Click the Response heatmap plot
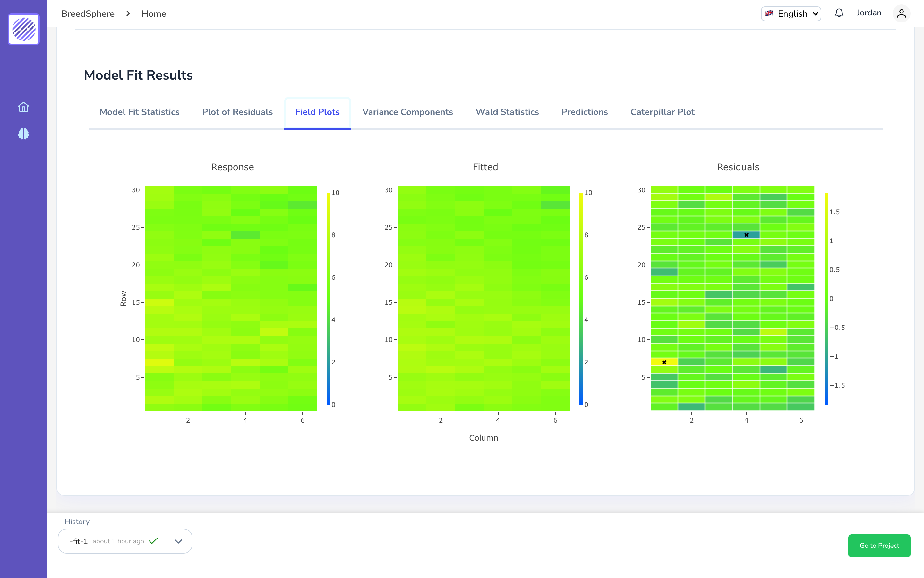The image size is (924, 578). (x=231, y=299)
